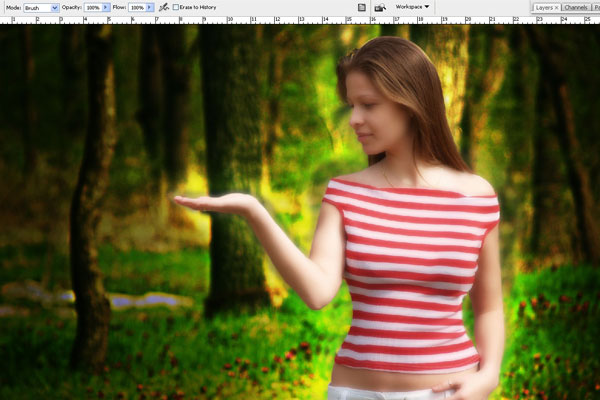Open the Workspace dropdown menu
This screenshot has width=600, height=400.
click(413, 7)
